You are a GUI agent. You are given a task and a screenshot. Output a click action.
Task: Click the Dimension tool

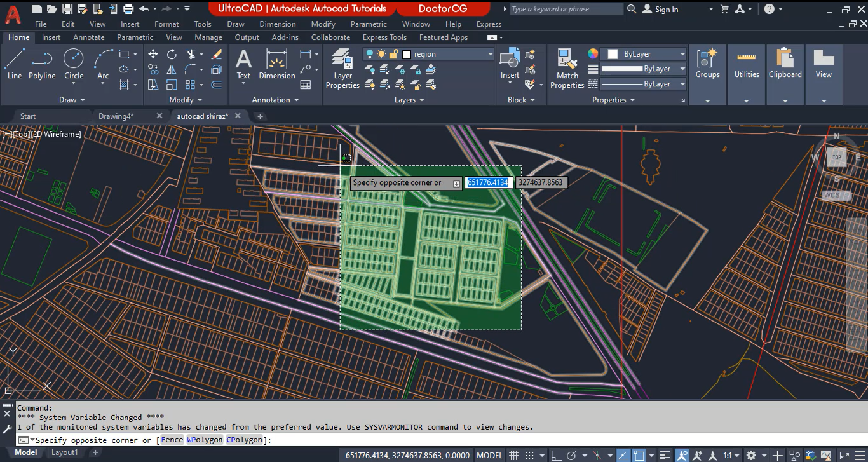[x=277, y=64]
